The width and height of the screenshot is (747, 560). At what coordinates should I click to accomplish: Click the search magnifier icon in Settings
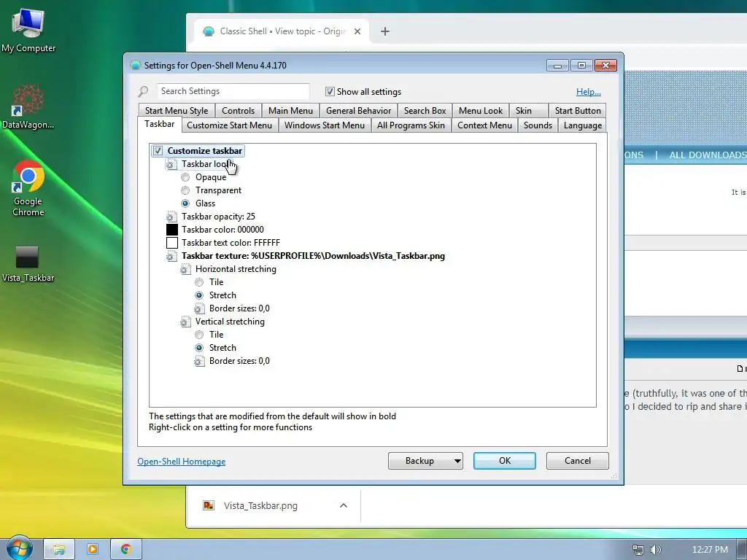pos(144,91)
